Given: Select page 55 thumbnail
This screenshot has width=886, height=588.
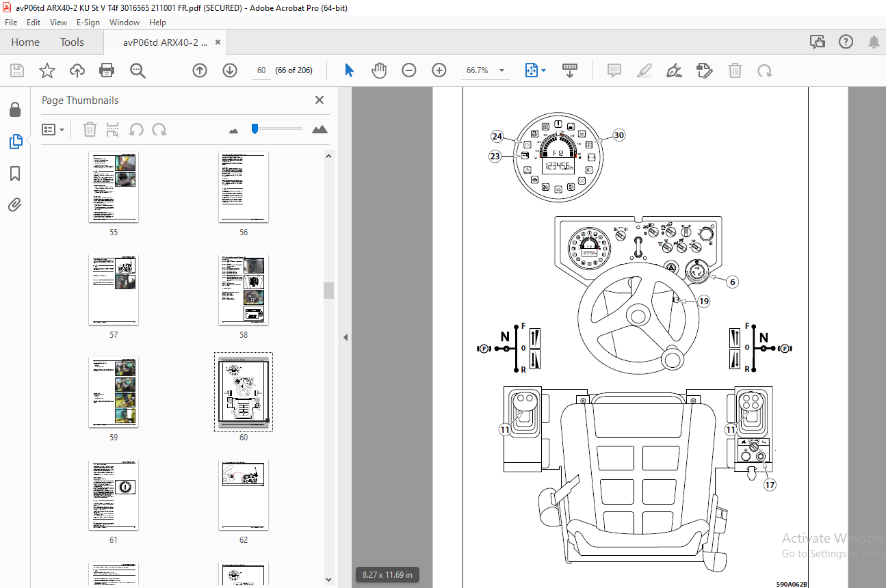Looking at the screenshot, I should click(x=114, y=187).
